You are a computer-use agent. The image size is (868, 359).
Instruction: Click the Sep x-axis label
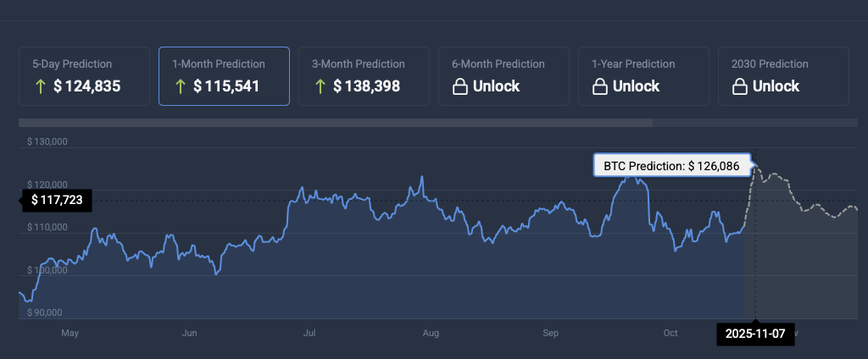[x=550, y=333]
